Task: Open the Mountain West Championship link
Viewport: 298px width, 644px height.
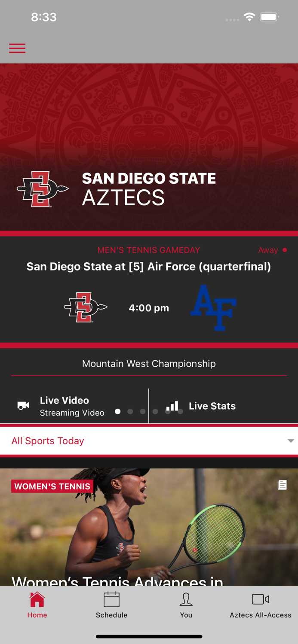Action: (x=149, y=363)
